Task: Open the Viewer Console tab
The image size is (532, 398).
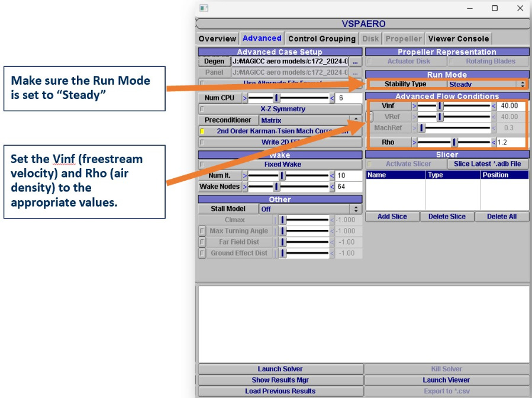Action: click(x=458, y=38)
